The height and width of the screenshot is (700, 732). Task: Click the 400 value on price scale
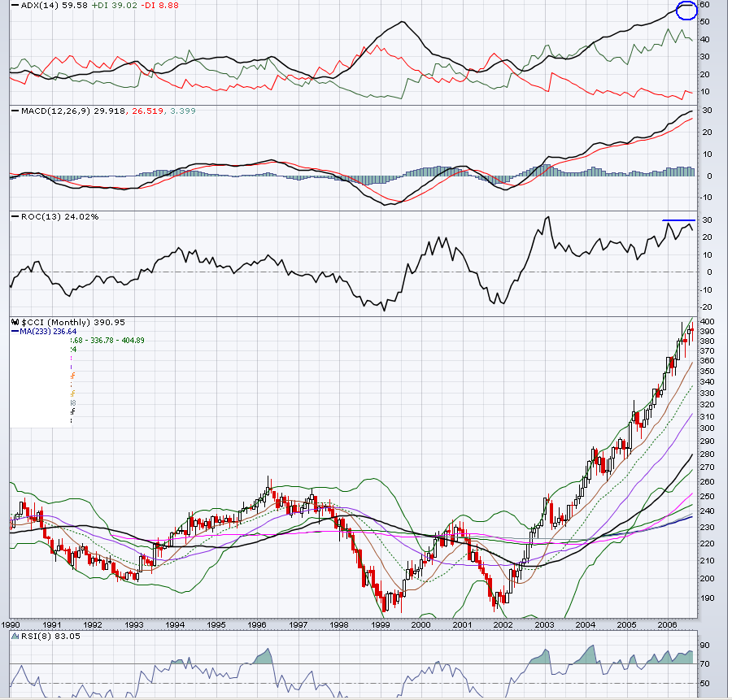707,321
